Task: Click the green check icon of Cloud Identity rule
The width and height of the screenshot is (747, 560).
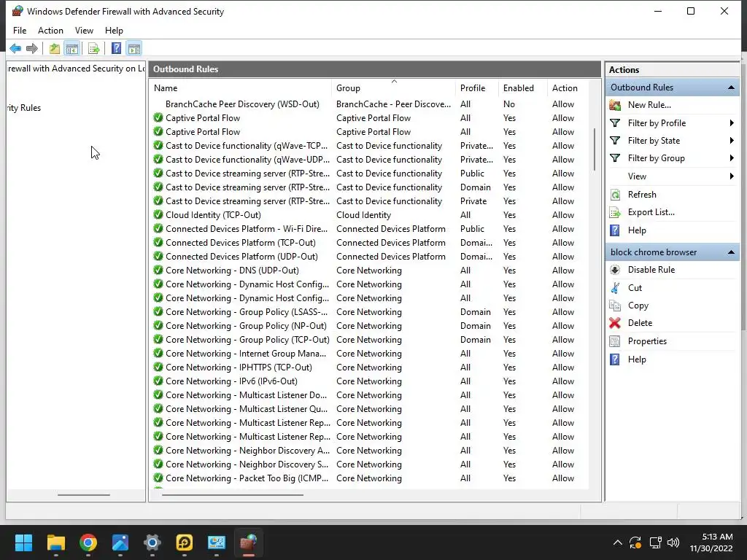Action: pos(158,215)
